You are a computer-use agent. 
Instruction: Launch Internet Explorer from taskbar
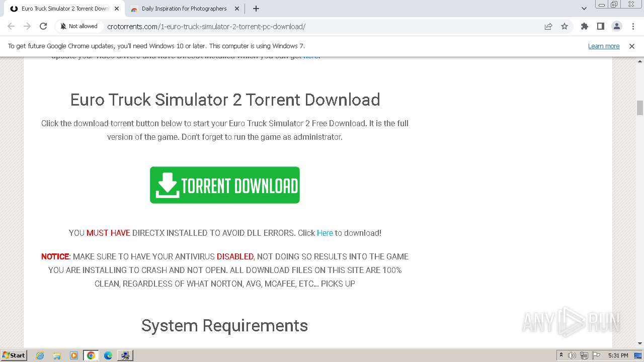point(40,355)
